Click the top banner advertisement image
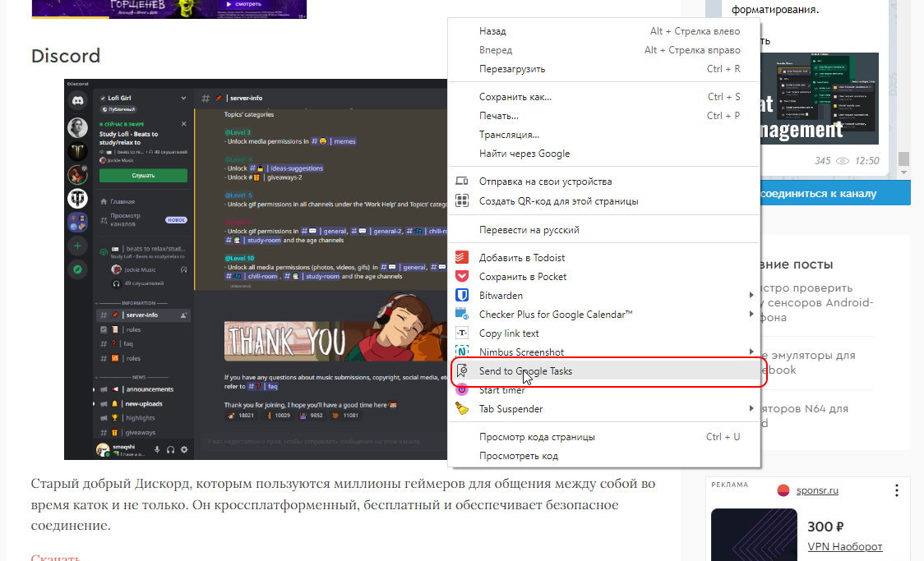 [x=169, y=8]
